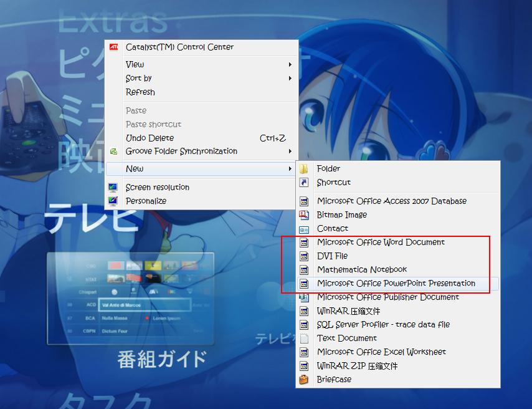Click the Briefcase icon
The height and width of the screenshot is (409, 532).
pyautogui.click(x=304, y=379)
